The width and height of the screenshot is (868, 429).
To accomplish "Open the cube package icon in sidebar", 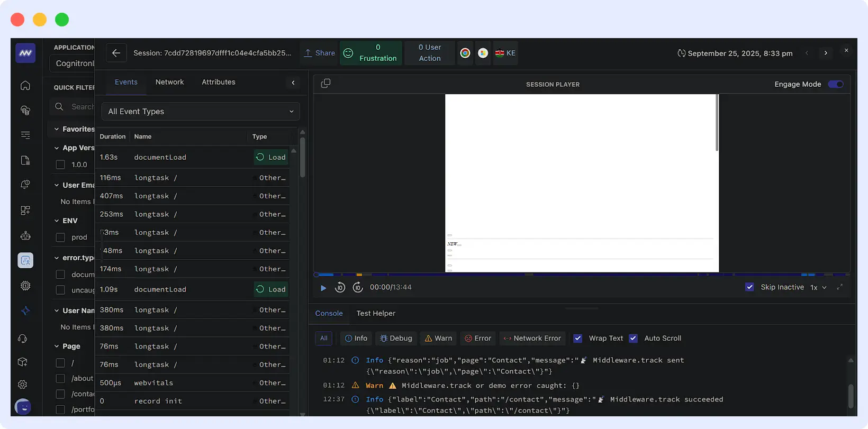I will click(23, 362).
